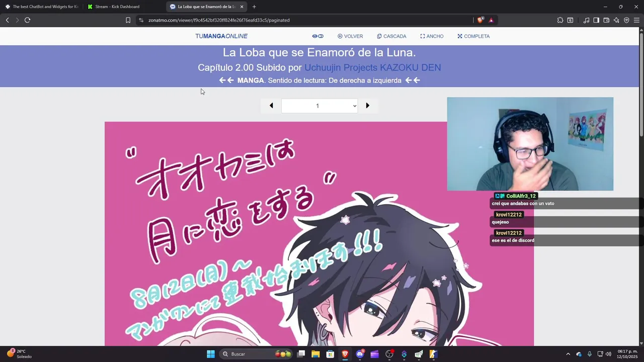Open the Windows Start menu

click(x=211, y=354)
